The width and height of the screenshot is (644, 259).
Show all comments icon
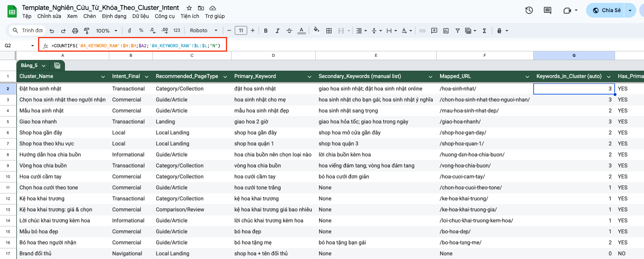[548, 10]
